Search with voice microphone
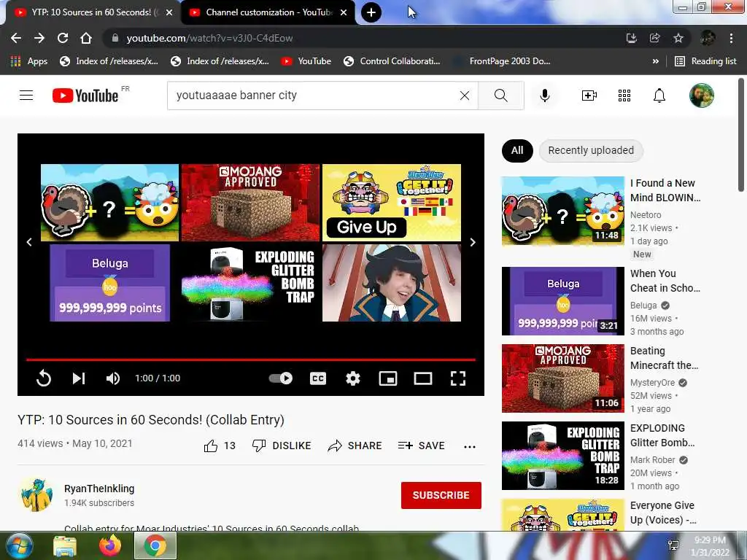This screenshot has height=560, width=747. click(544, 96)
